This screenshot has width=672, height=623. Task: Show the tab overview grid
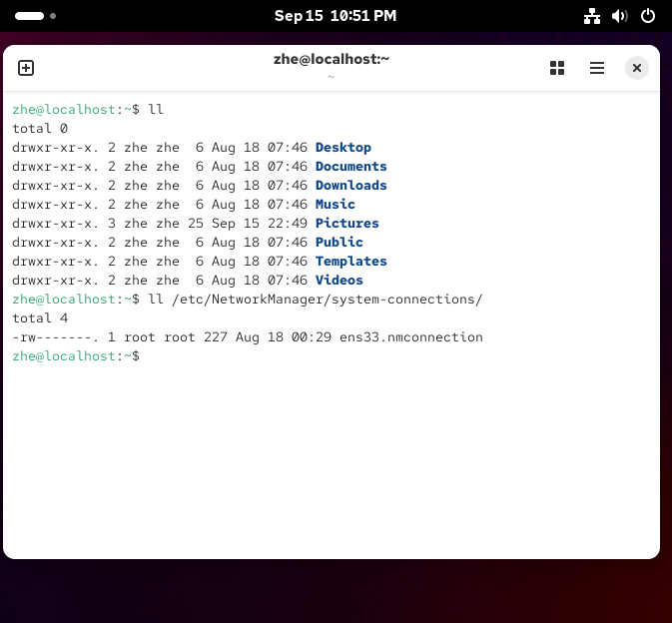(557, 68)
